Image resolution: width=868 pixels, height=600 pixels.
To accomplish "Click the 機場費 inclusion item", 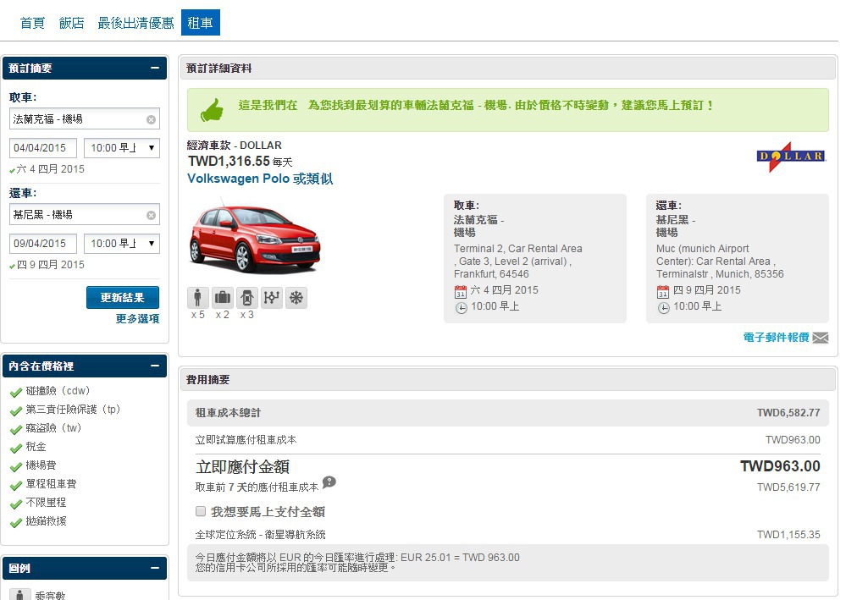I will coord(41,465).
